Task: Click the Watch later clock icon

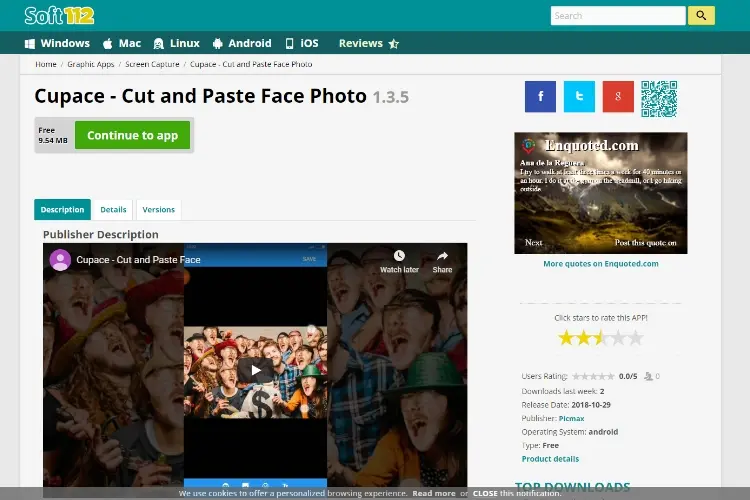Action: (399, 256)
